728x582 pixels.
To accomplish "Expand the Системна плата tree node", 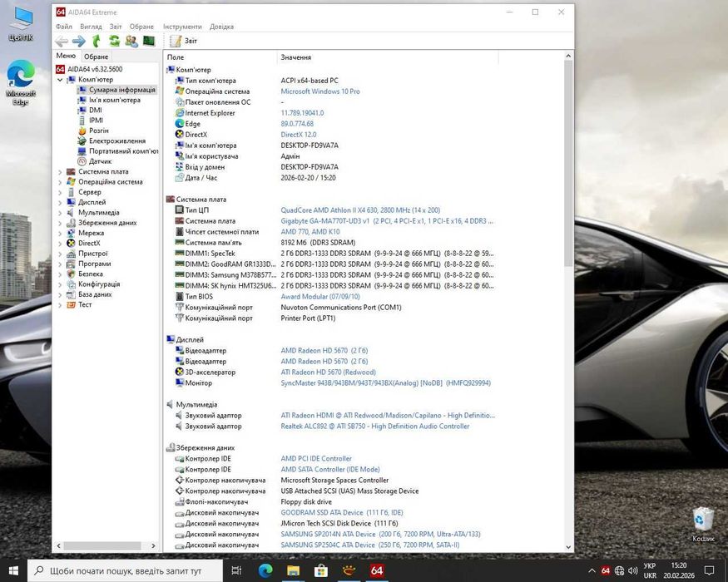I will click(x=60, y=172).
